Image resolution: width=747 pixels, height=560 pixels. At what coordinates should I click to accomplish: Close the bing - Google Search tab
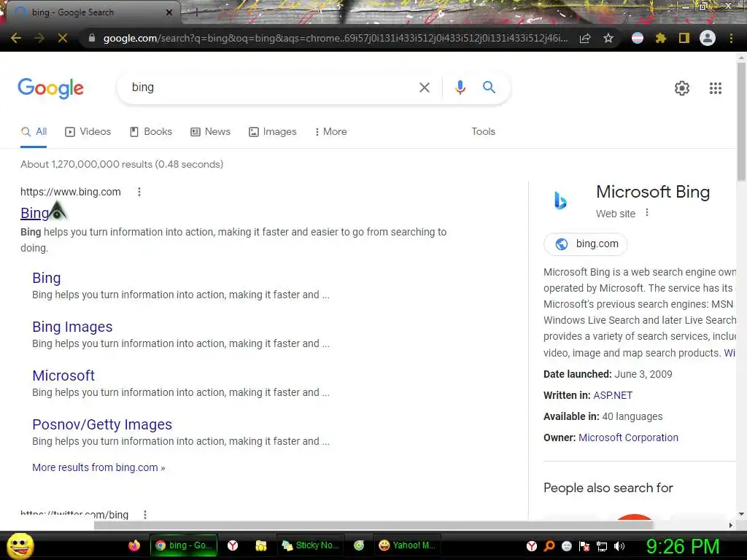[x=169, y=12]
